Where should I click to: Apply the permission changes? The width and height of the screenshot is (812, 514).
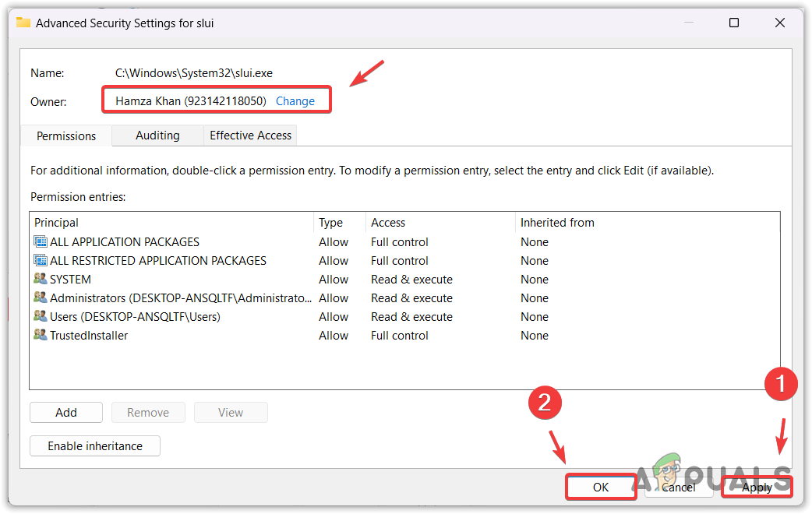coord(756,487)
